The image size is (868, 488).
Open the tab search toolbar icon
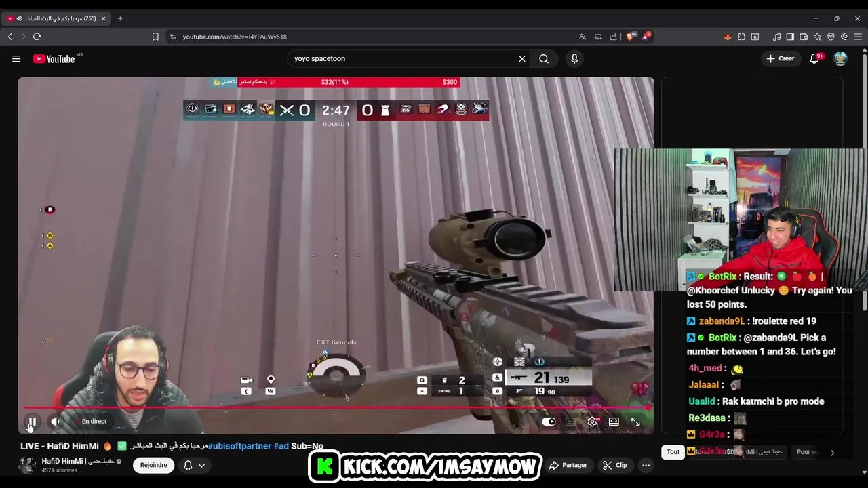[755, 37]
